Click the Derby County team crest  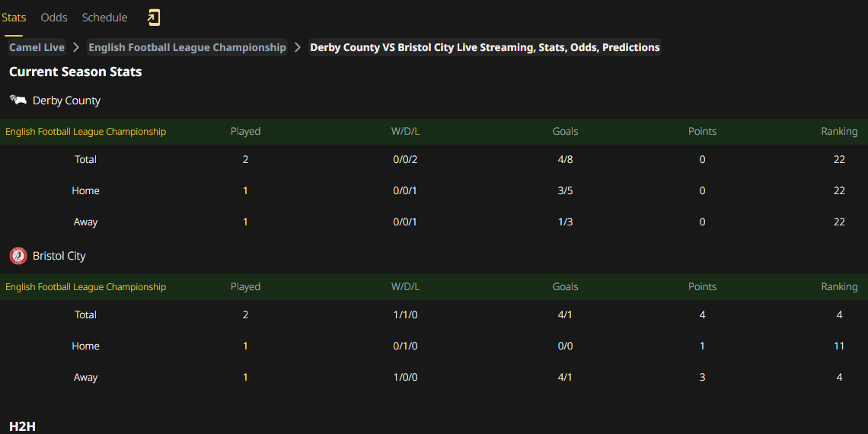pos(18,101)
